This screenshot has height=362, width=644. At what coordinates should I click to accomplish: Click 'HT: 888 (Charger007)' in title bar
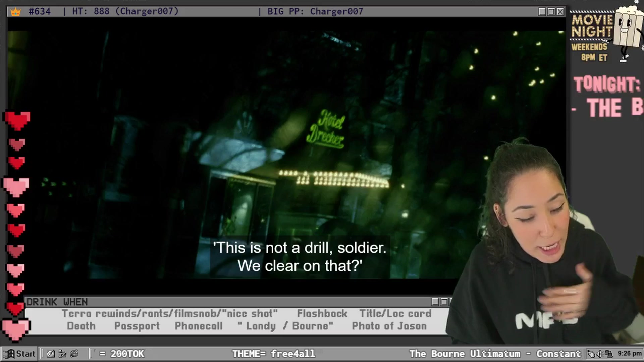click(125, 11)
